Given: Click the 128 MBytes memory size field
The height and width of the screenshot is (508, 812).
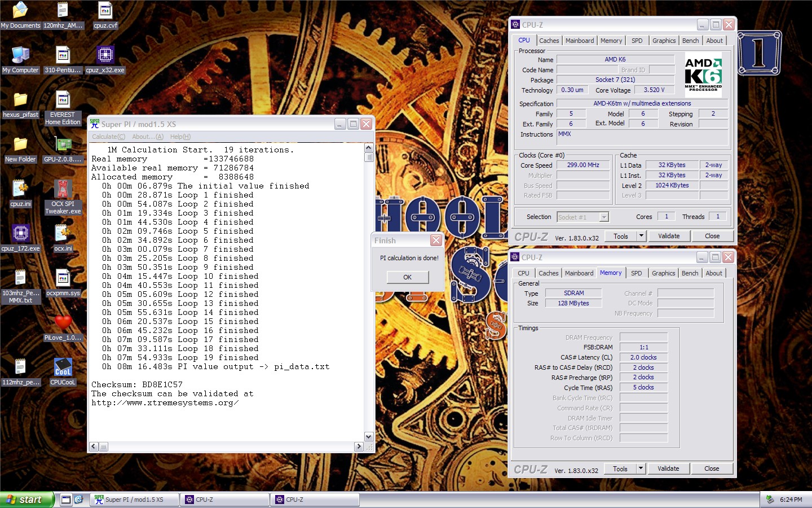Looking at the screenshot, I should pos(573,304).
